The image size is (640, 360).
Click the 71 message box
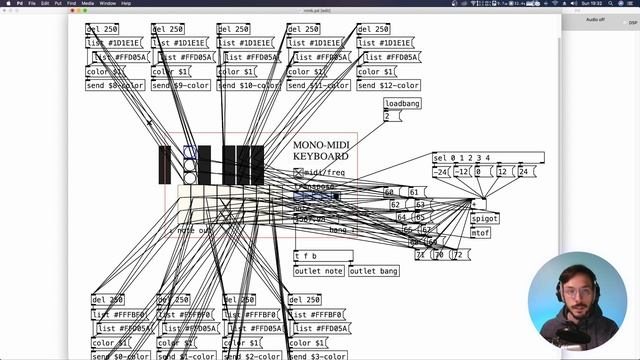[423, 255]
